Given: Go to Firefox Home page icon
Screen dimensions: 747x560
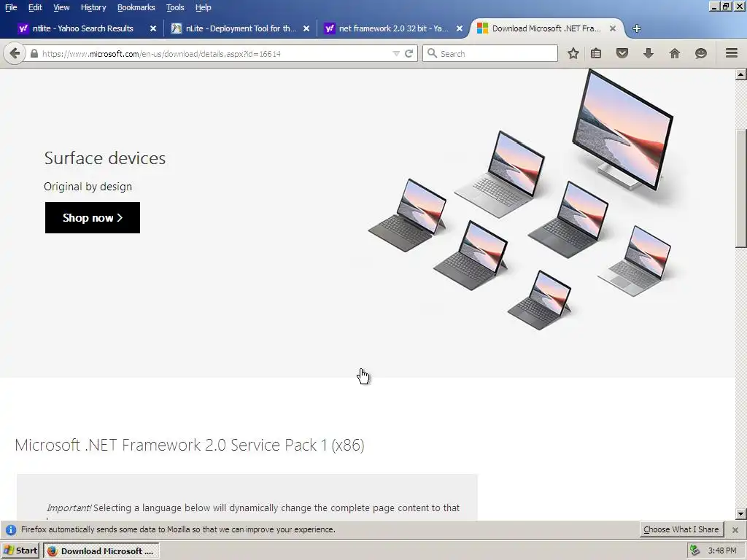Looking at the screenshot, I should pos(675,53).
